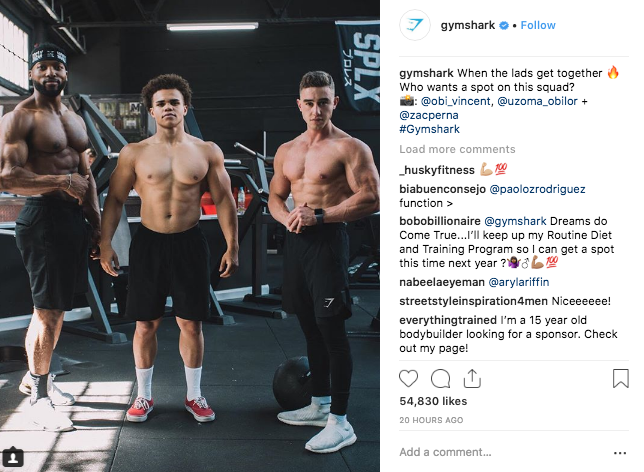Open commenter everythingtrained's profile
Viewport: 644px width, 472px height.
[448, 320]
